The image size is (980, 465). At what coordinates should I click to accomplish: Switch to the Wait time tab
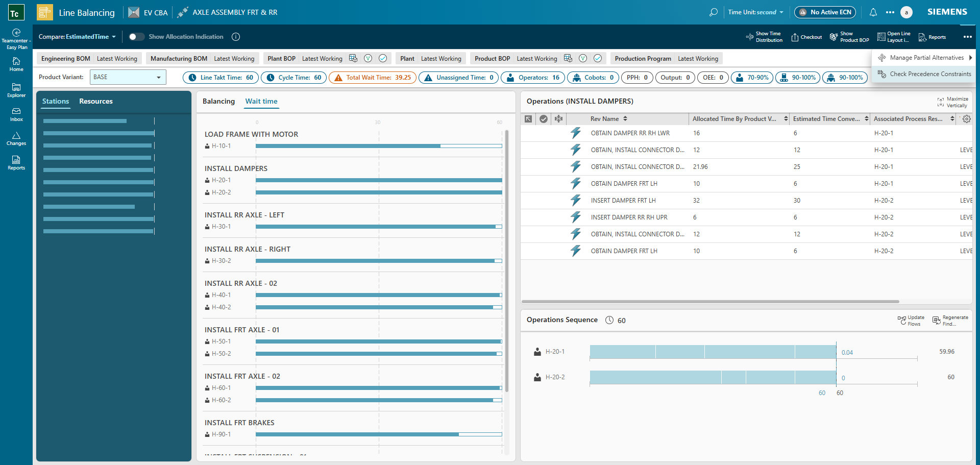click(x=261, y=101)
